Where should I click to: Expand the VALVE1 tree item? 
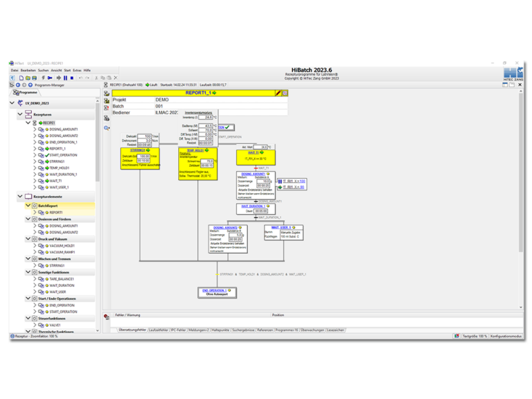(x=35, y=325)
